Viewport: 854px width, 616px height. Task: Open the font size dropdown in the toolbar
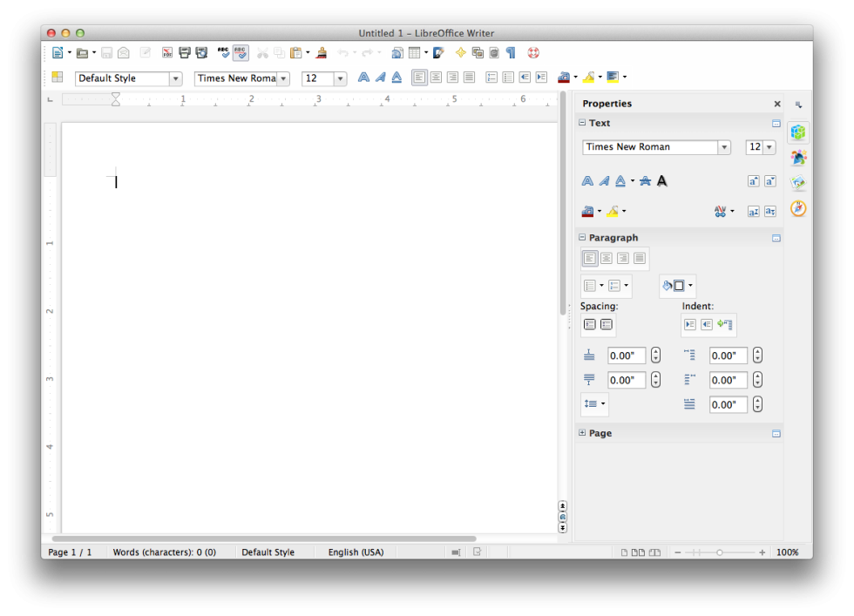(x=340, y=78)
